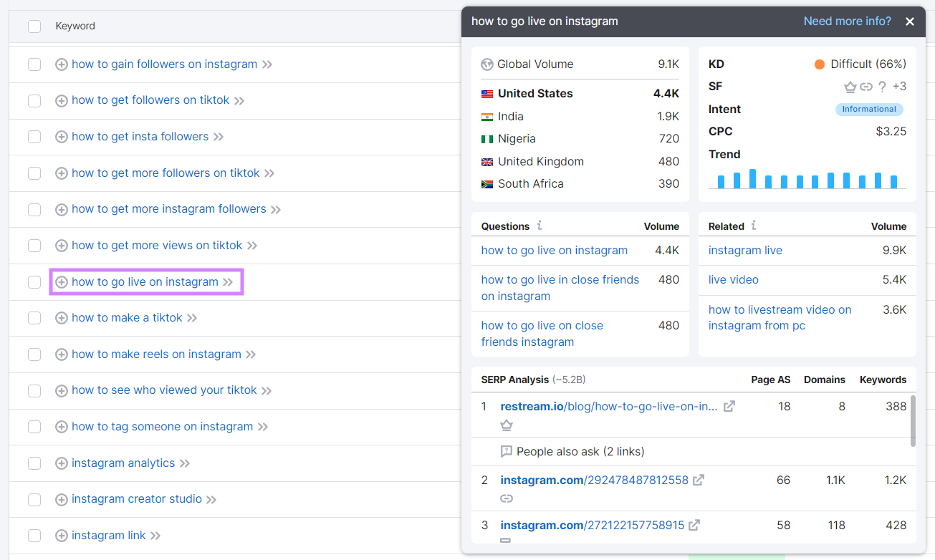The height and width of the screenshot is (560, 935).
Task: Click the People also ask icon in SERP Analysis
Action: 505,450
